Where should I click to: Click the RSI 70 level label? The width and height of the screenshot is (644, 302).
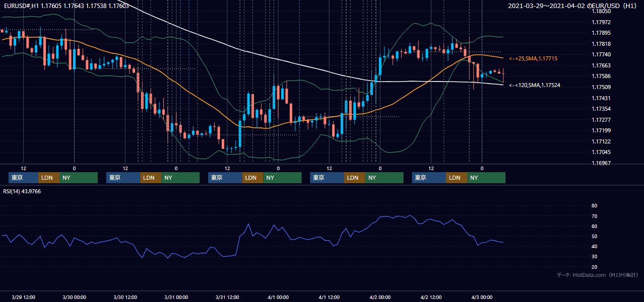[x=594, y=216]
